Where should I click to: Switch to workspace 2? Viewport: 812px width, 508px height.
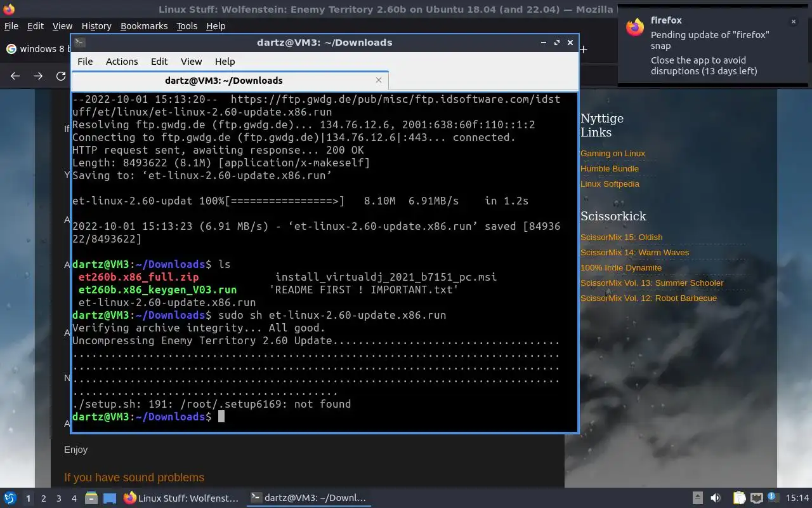[43, 498]
